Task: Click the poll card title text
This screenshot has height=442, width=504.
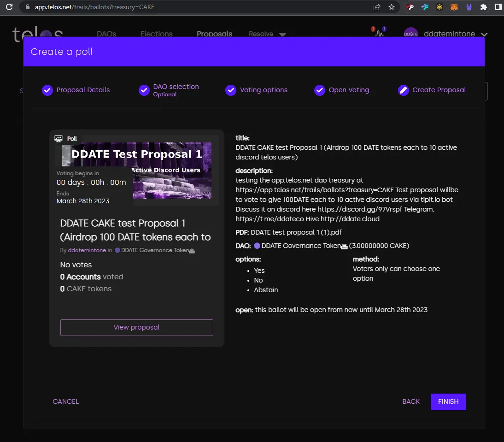Action: pos(135,230)
